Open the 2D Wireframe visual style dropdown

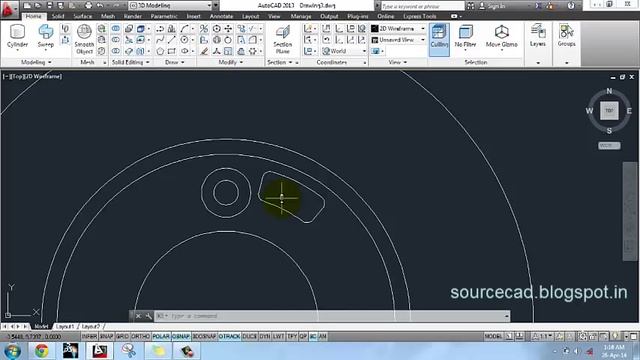(398, 29)
